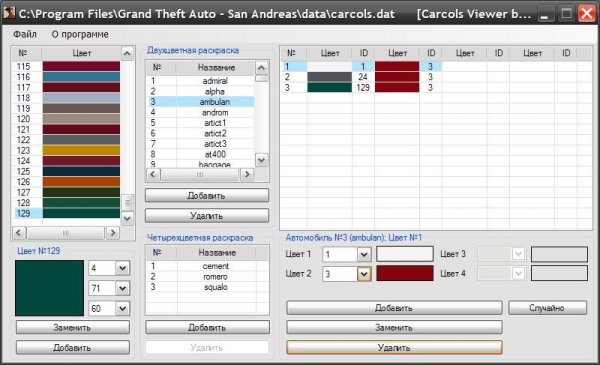
Task: Click the large Цвет №129 preview swatch
Action: click(x=49, y=288)
